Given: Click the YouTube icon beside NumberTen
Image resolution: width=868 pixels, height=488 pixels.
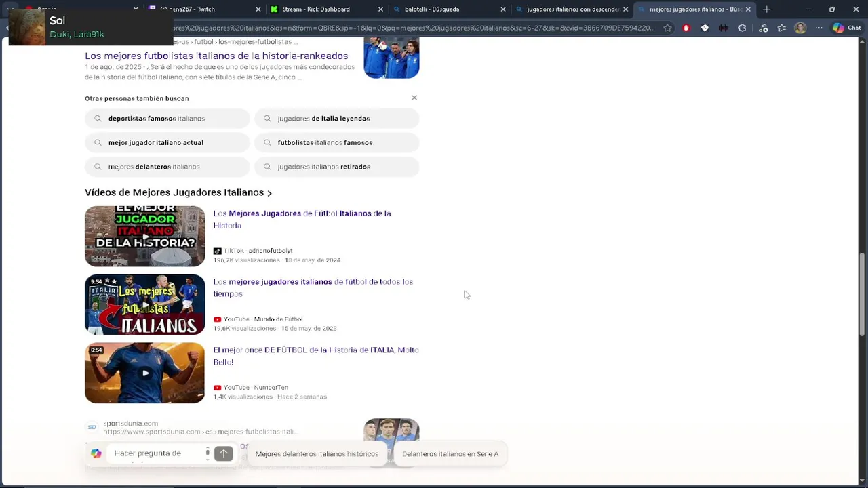Looking at the screenshot, I should 217,388.
